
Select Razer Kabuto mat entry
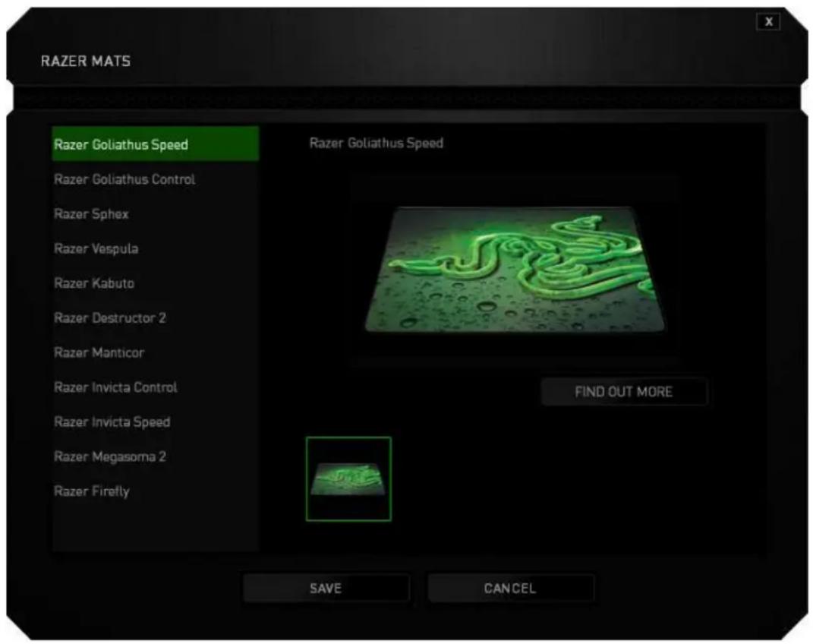coord(156,283)
